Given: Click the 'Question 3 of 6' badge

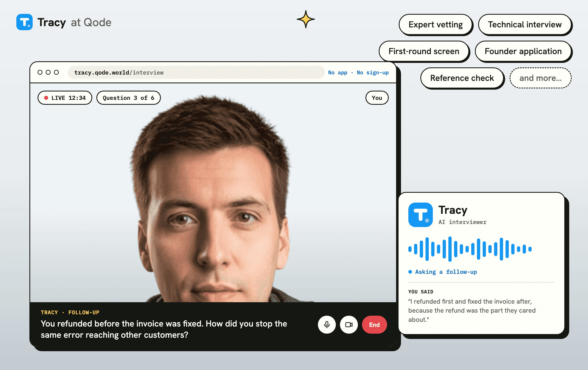Looking at the screenshot, I should (128, 98).
